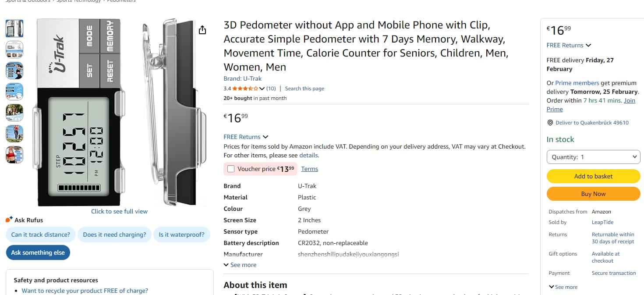Open the 'Brand: U-Trak' link

[242, 78]
